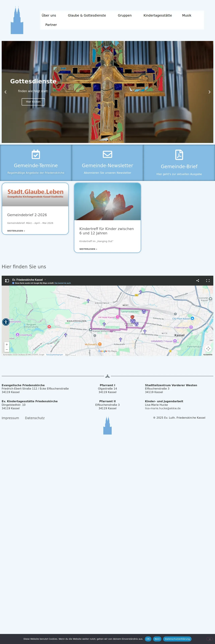Screen dimensions: 215x644
Task: Go to next slide with right arrow
Action: (209, 92)
